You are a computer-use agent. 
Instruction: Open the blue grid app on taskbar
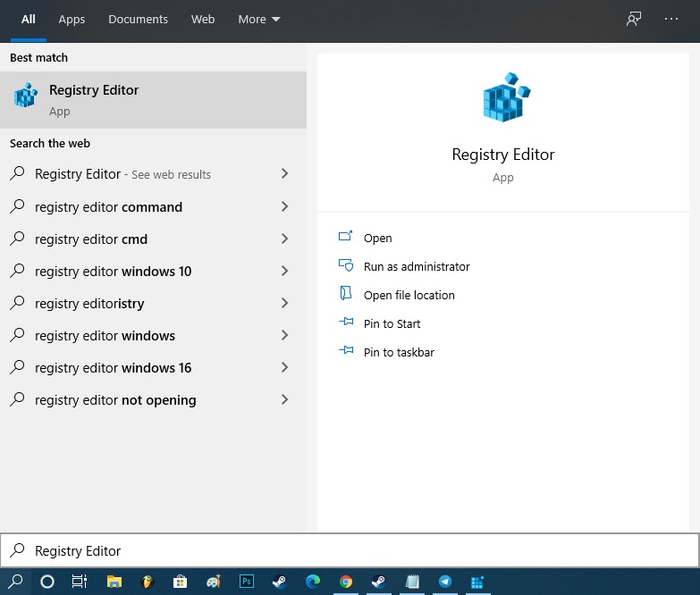(477, 582)
